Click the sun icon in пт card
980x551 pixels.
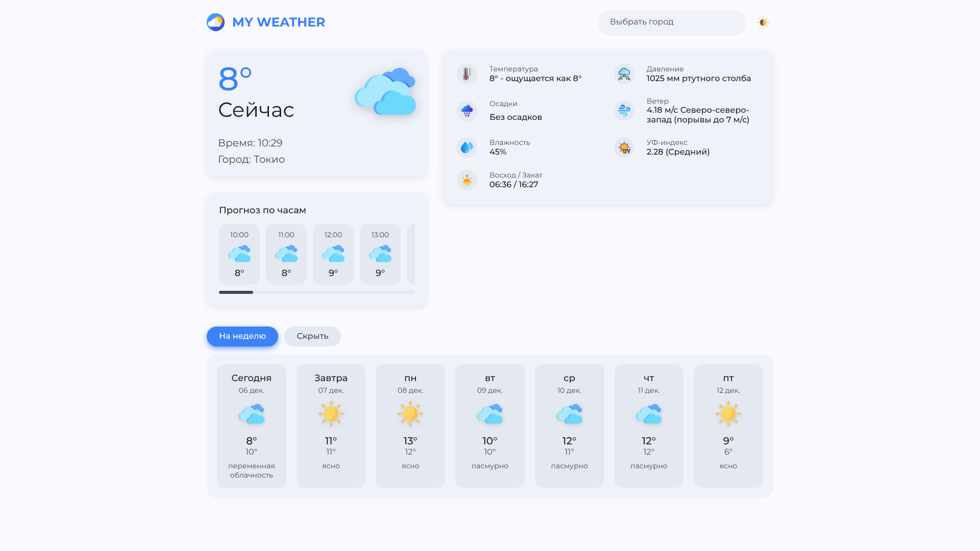pyautogui.click(x=728, y=414)
